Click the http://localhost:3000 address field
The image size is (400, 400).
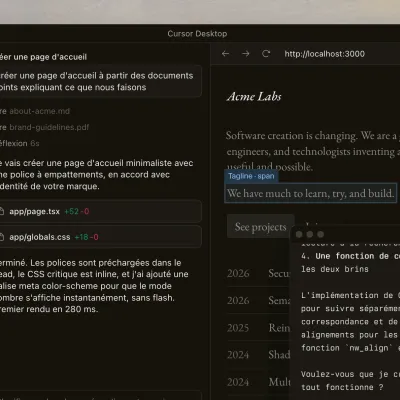pos(324,54)
